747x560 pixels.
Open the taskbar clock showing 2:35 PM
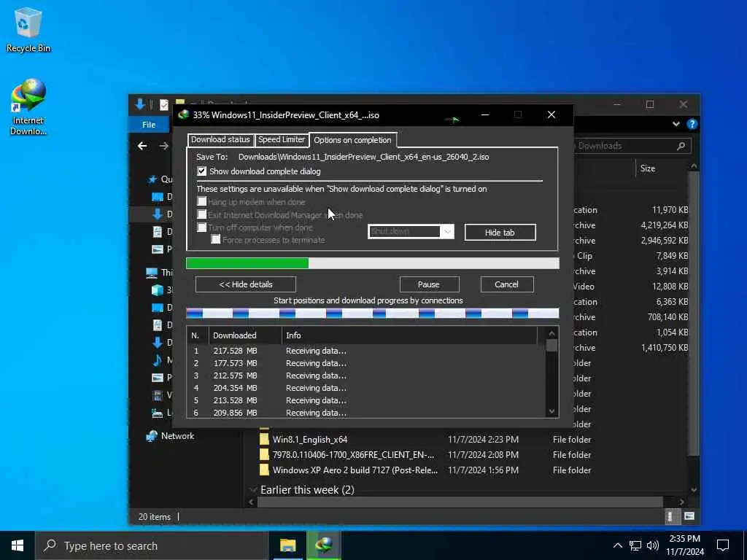pos(684,545)
